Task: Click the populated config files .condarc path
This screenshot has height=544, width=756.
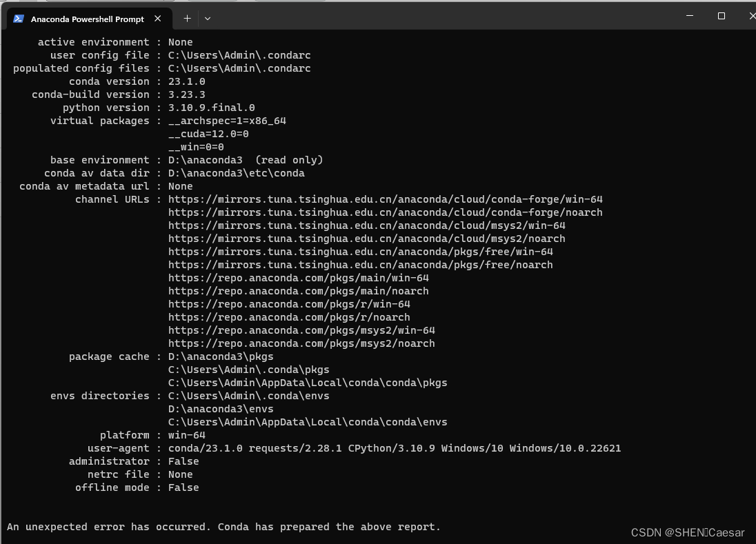Action: 239,68
